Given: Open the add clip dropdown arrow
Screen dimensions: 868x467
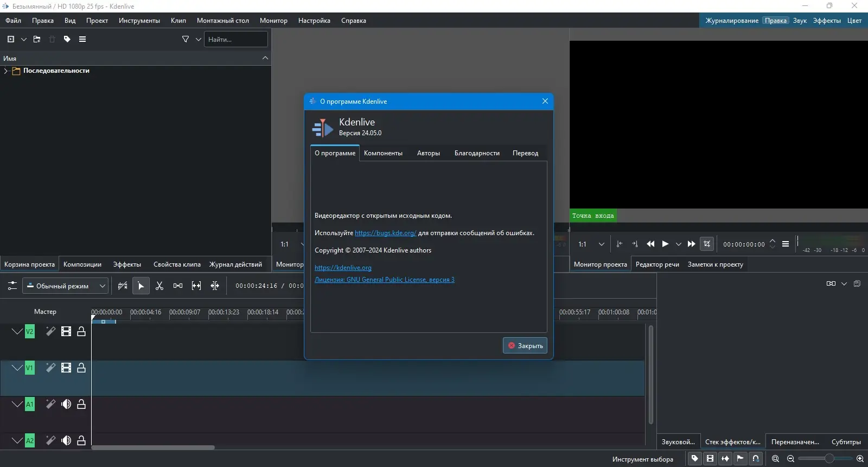Looking at the screenshot, I should [24, 39].
